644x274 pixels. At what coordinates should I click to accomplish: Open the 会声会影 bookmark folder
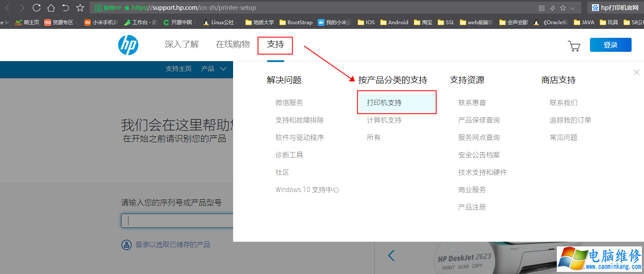coord(514,23)
